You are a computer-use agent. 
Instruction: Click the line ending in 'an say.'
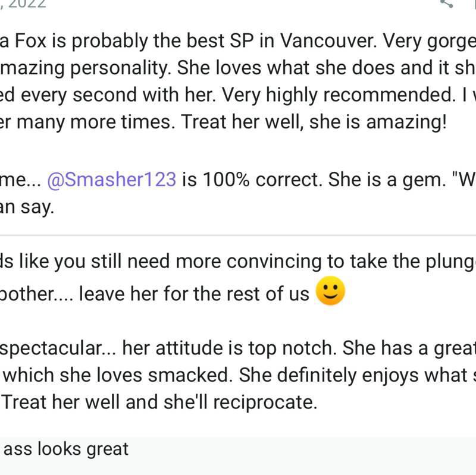(27, 207)
